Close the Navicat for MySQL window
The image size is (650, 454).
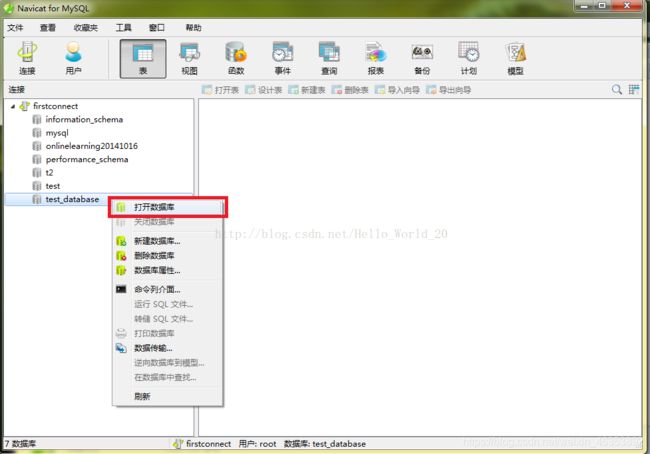point(627,6)
